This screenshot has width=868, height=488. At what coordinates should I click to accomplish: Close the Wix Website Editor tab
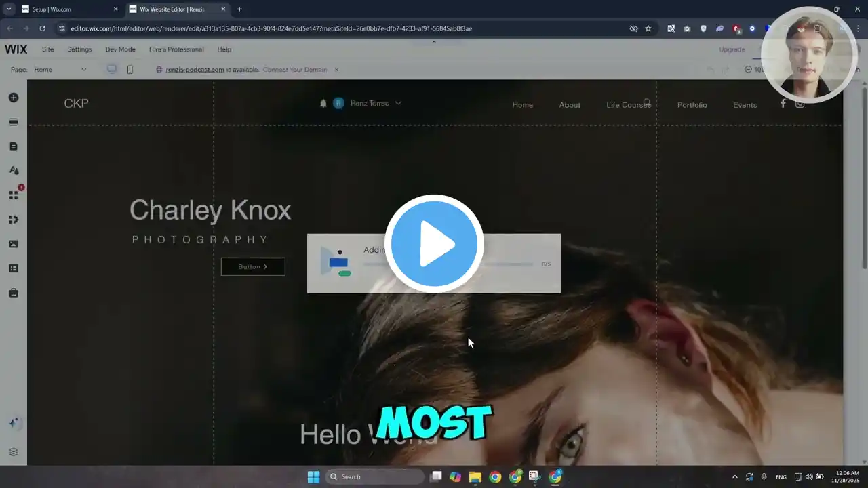click(x=223, y=9)
